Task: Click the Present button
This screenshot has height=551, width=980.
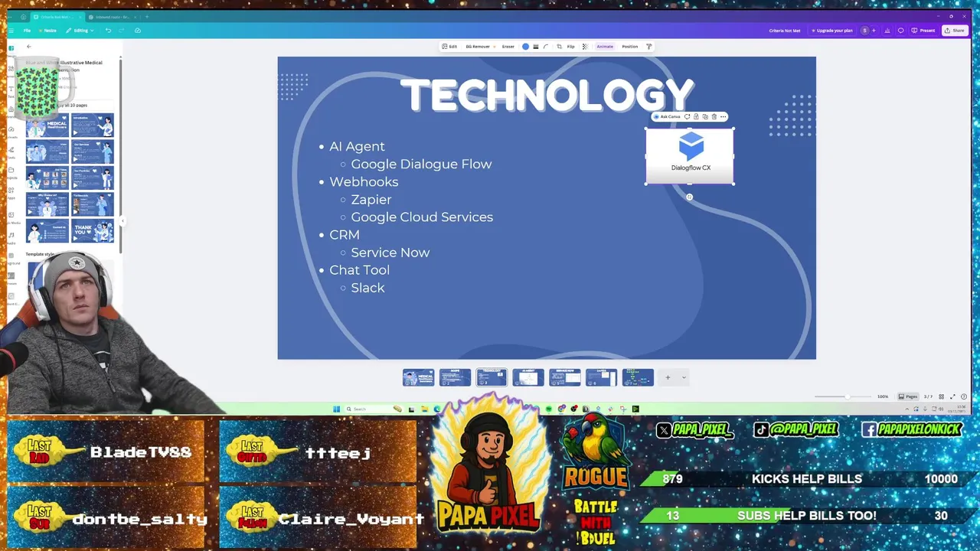Action: click(x=923, y=31)
